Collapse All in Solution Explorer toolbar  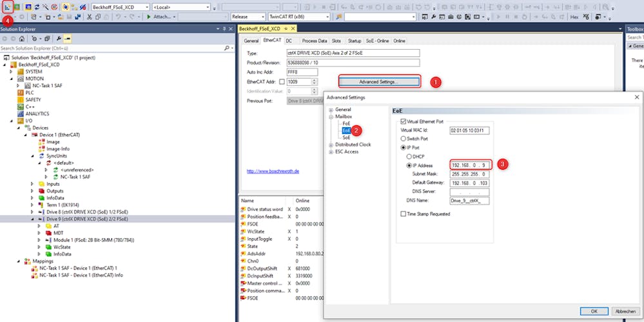[x=47, y=39]
